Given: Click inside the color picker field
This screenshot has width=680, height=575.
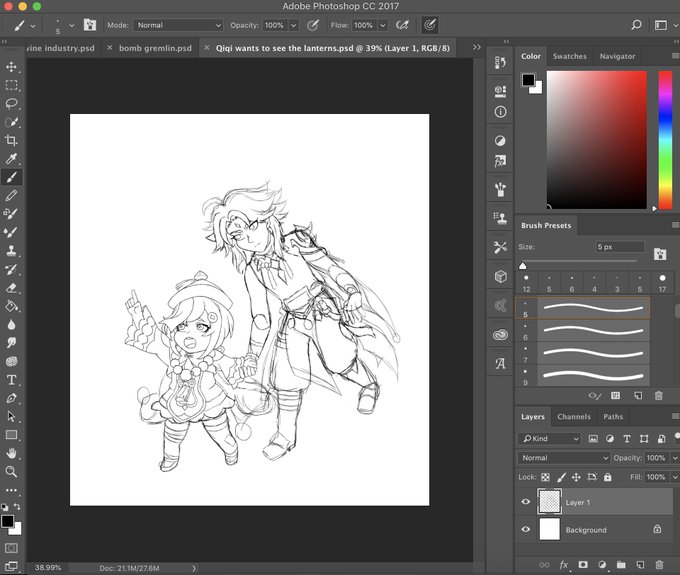Looking at the screenshot, I should click(596, 140).
